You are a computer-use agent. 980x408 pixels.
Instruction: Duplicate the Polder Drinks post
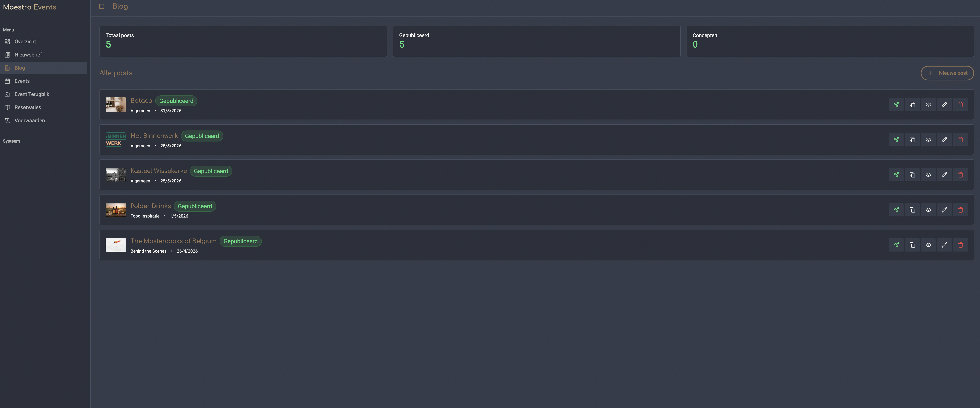(x=912, y=210)
